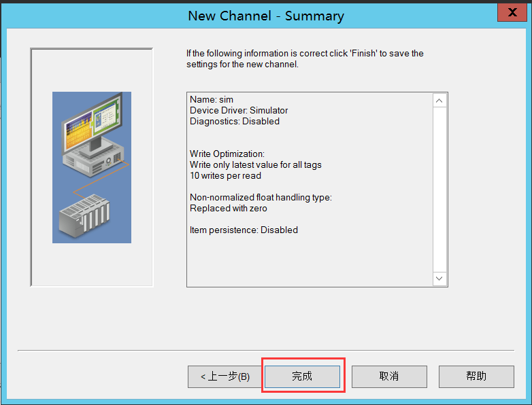
Task: Click the summary list vertical scrollbar track
Action: [x=439, y=190]
